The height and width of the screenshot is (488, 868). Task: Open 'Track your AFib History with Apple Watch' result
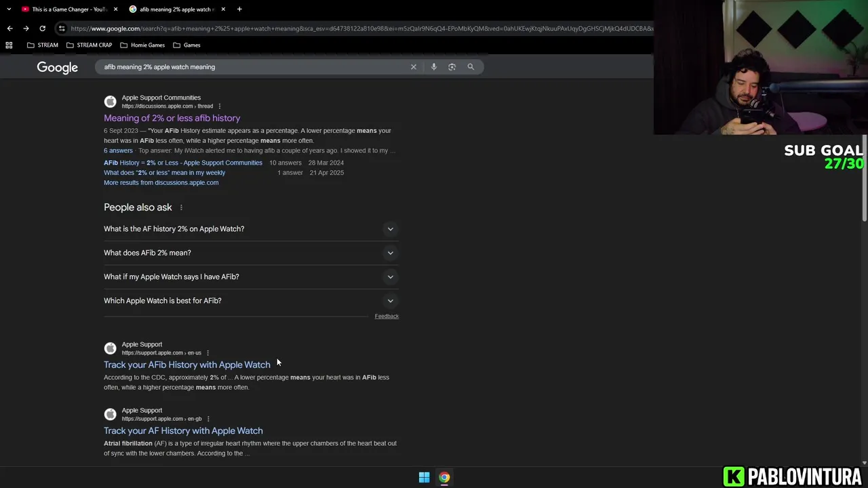pos(186,365)
